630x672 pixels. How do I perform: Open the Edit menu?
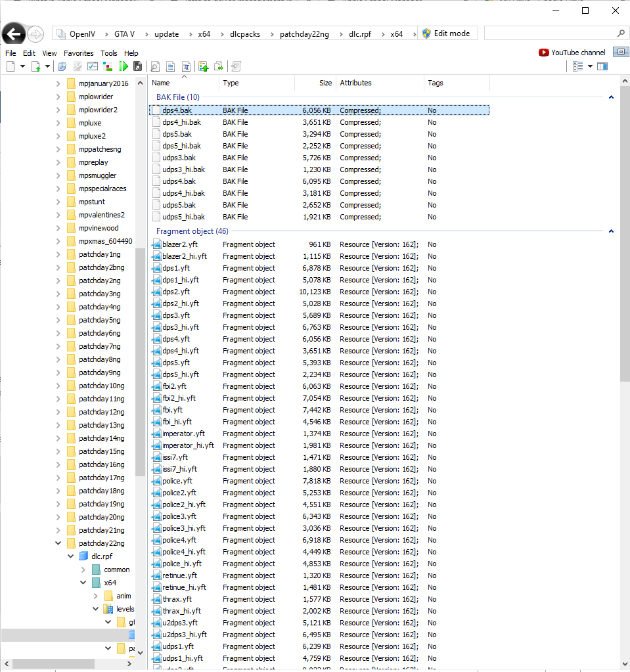(x=29, y=53)
